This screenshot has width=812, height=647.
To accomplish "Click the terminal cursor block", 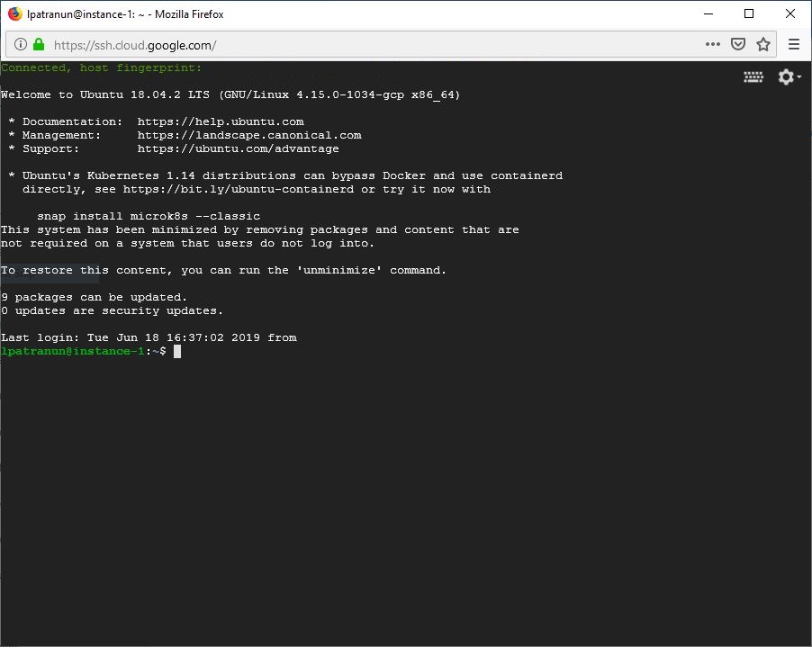I will click(x=177, y=352).
